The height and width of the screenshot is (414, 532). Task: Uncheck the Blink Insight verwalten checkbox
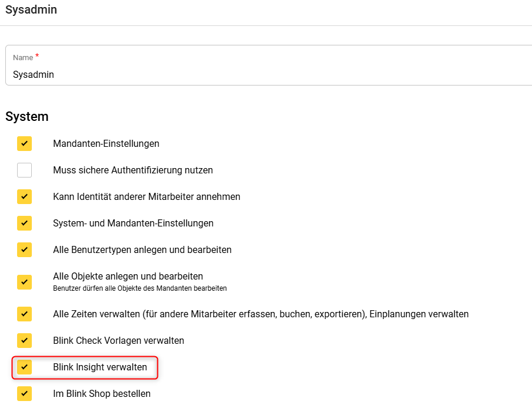tap(24, 367)
